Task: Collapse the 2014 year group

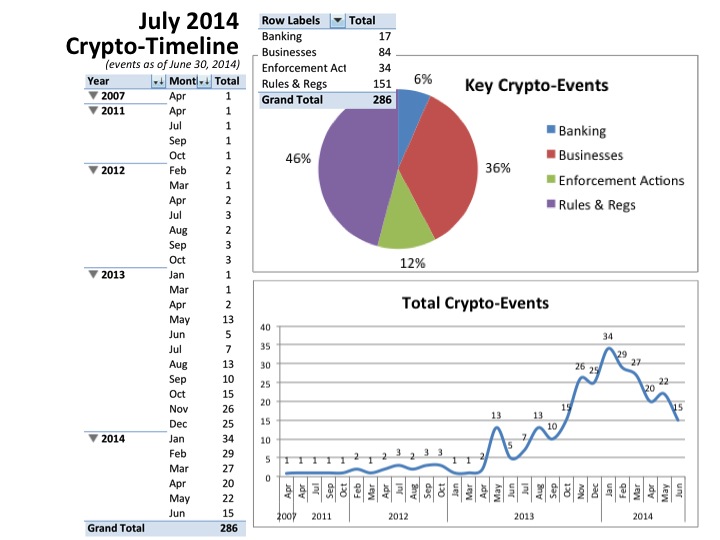Action: click(94, 437)
